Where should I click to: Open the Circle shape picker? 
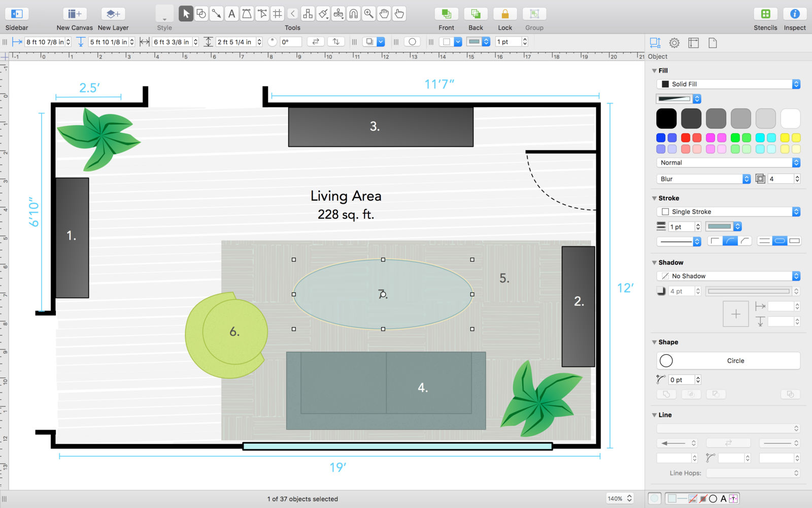[x=729, y=361]
